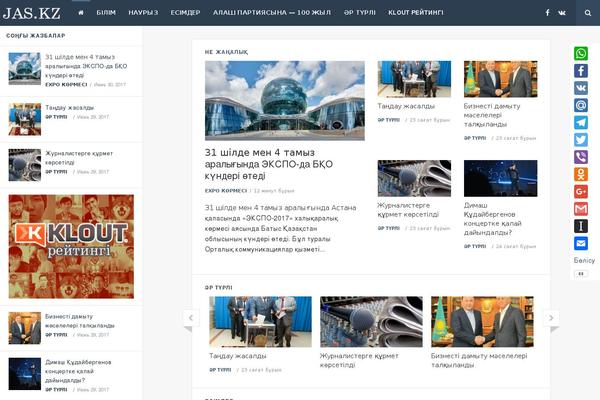Open sidebar microphone thumbnail
This screenshot has height=400, width=600.
[x=24, y=165]
